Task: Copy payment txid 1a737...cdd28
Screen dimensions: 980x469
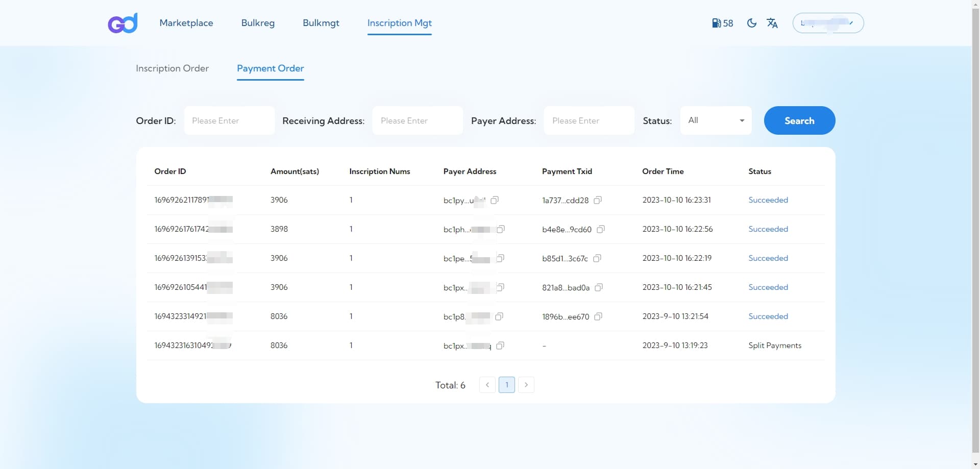Action: (598, 200)
